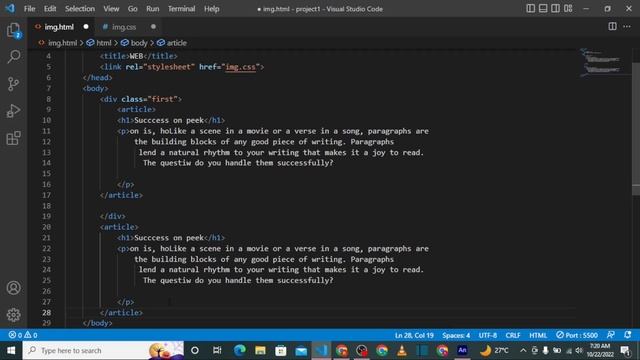Open the Help menu
The image size is (640, 360).
click(211, 9)
